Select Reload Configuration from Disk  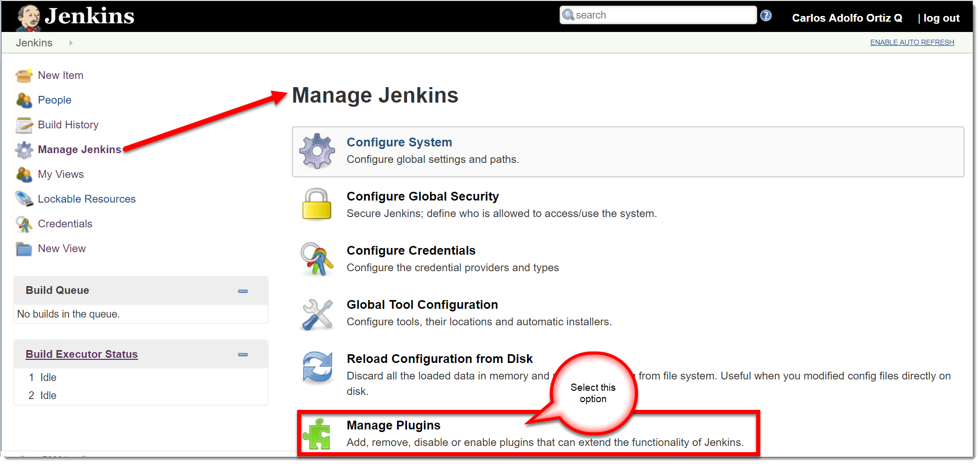[439, 359]
